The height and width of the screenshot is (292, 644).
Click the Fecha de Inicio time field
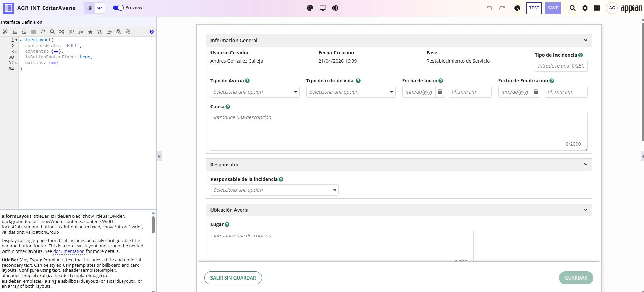coord(470,92)
